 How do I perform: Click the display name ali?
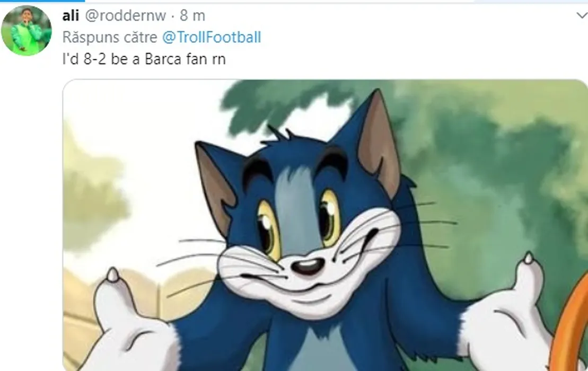[x=71, y=15]
